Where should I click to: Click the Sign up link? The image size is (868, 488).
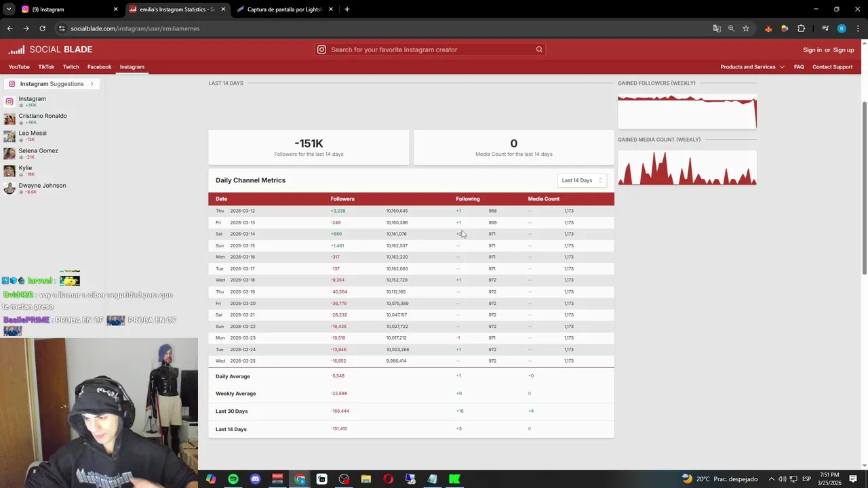[844, 50]
